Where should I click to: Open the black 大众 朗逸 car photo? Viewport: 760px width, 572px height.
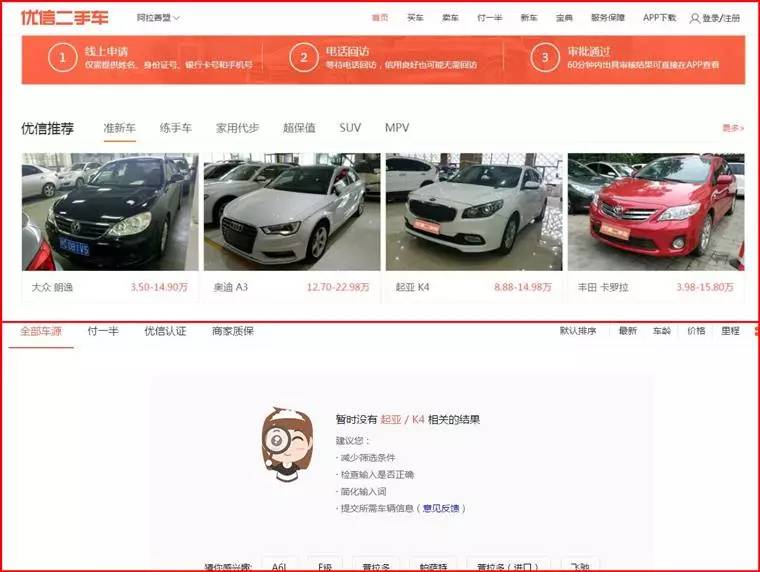110,212
